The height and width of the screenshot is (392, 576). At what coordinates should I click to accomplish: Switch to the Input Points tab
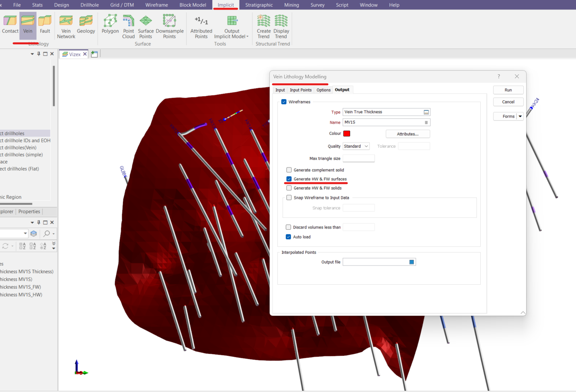(301, 90)
